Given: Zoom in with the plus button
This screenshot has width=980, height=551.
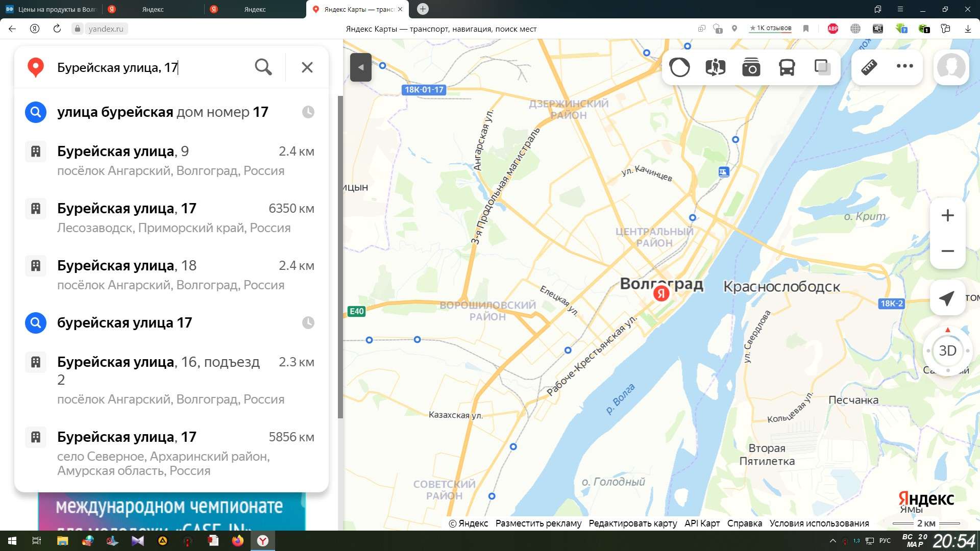Looking at the screenshot, I should point(947,215).
